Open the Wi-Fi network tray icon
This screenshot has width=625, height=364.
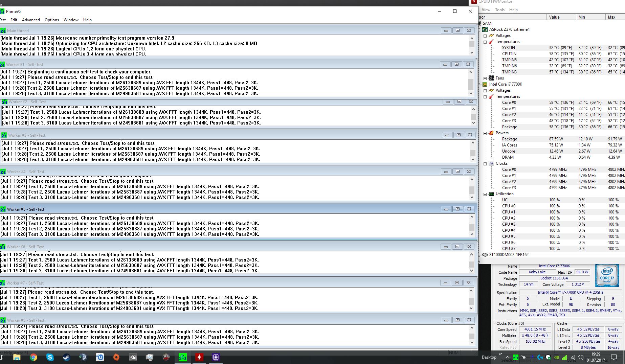pyautogui.click(x=573, y=357)
